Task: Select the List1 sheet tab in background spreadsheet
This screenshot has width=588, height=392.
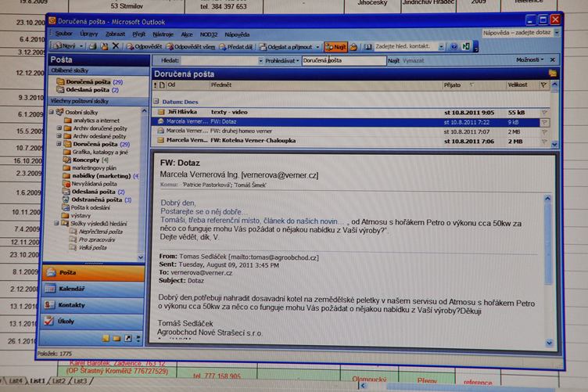Action: click(x=38, y=381)
